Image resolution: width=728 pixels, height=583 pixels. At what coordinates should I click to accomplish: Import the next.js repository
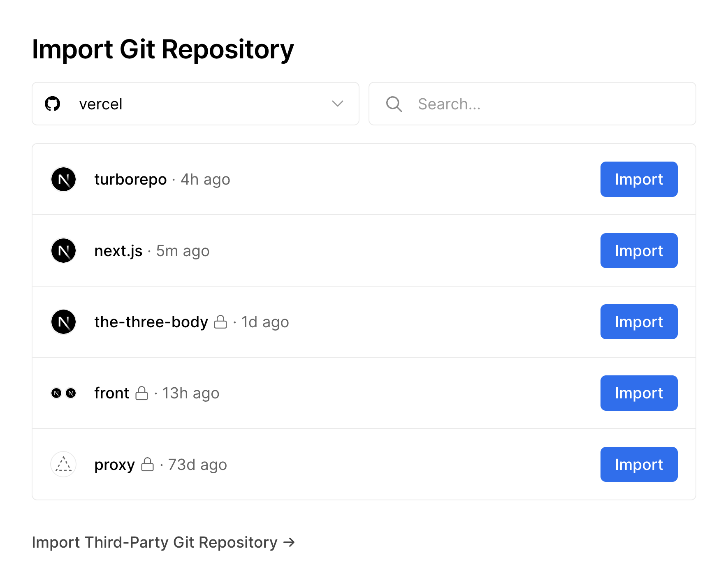point(638,251)
